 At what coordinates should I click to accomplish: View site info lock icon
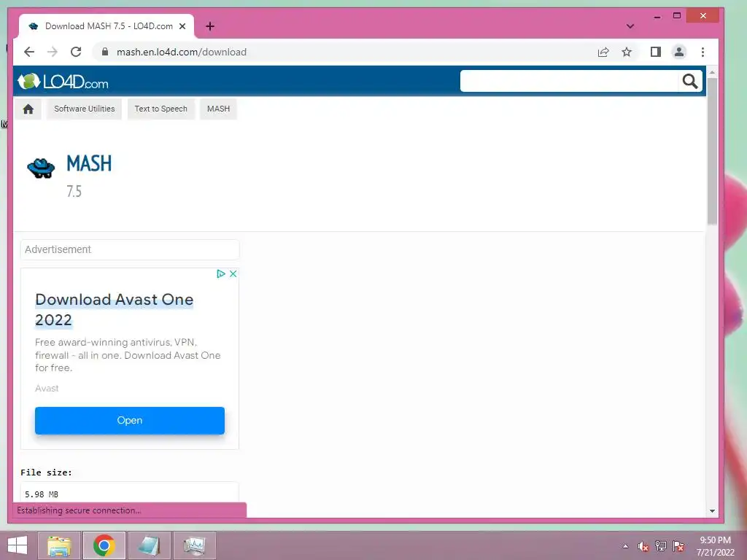[x=105, y=52]
